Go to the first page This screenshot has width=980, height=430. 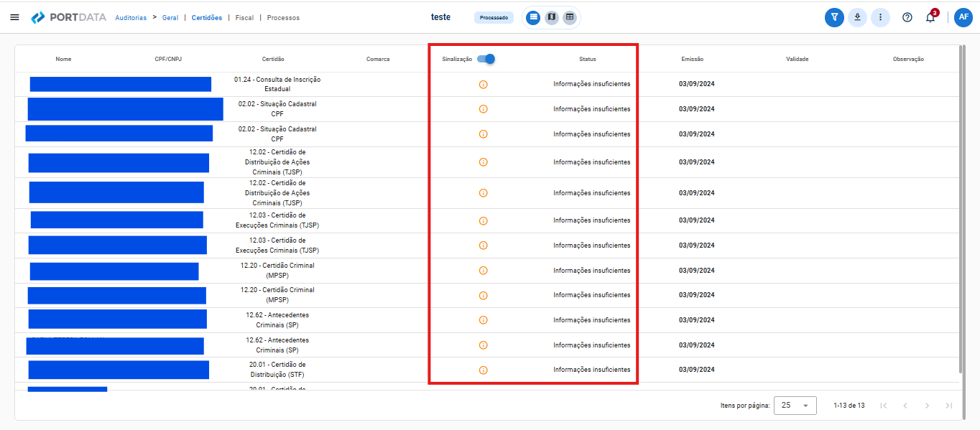click(883, 406)
